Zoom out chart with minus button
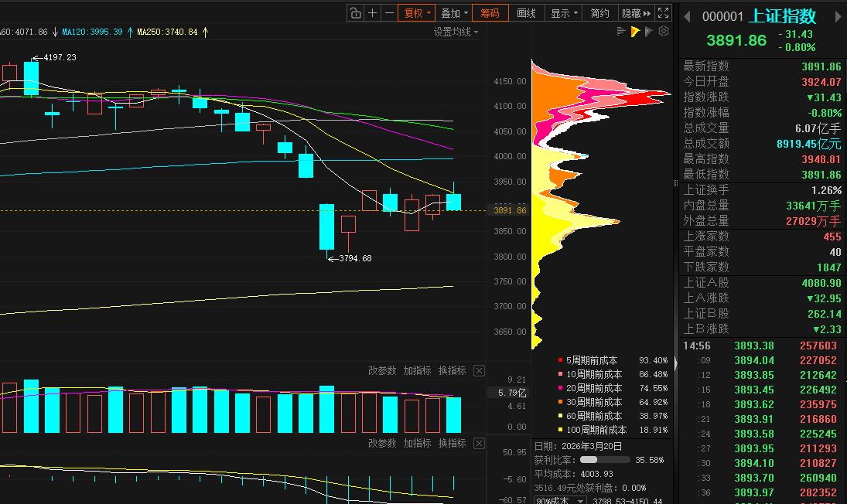The width and height of the screenshot is (847, 504). pos(389,13)
